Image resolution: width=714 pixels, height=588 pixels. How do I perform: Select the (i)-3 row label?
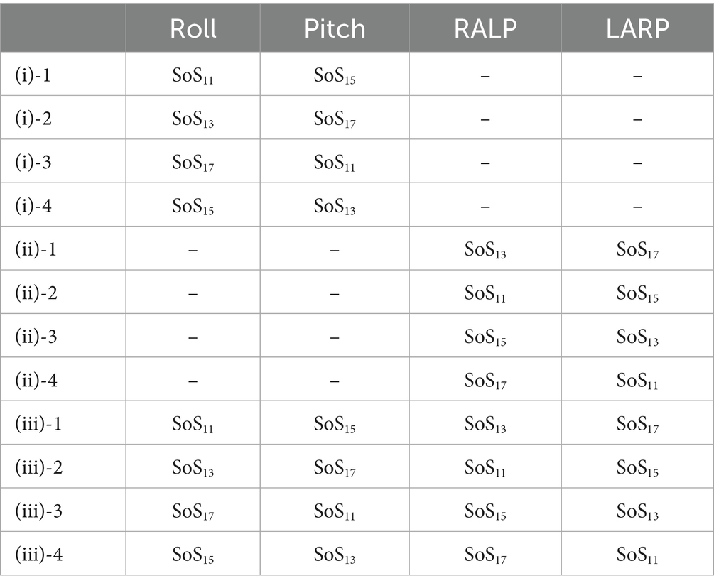tap(33, 162)
